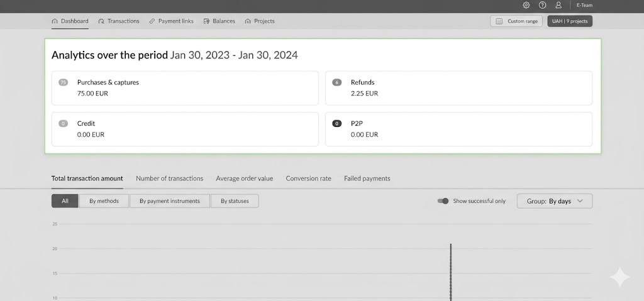Open the user profile icon
The height and width of the screenshot is (301, 644).
(x=558, y=5)
